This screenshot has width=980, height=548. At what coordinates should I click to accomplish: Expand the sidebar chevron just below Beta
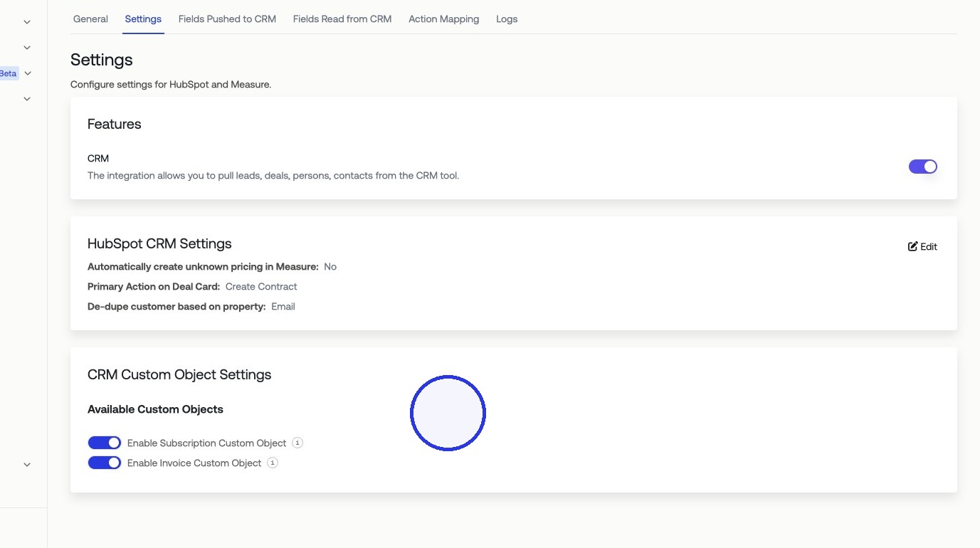point(27,99)
